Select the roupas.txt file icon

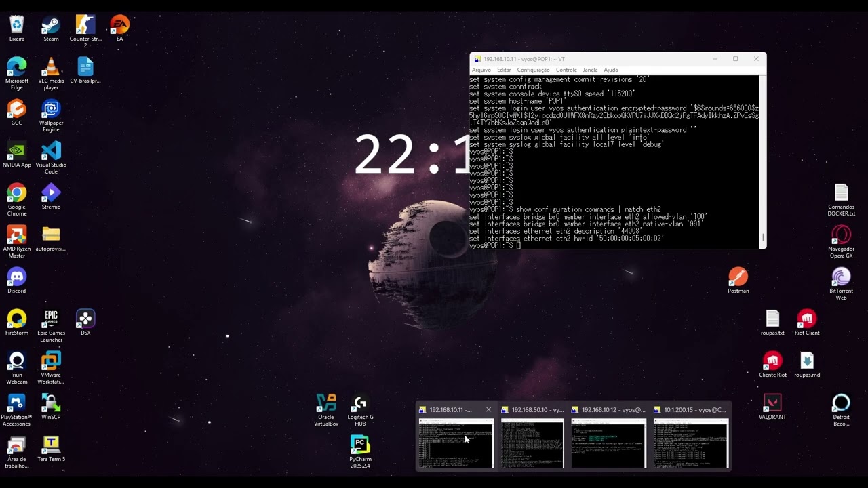click(x=773, y=323)
